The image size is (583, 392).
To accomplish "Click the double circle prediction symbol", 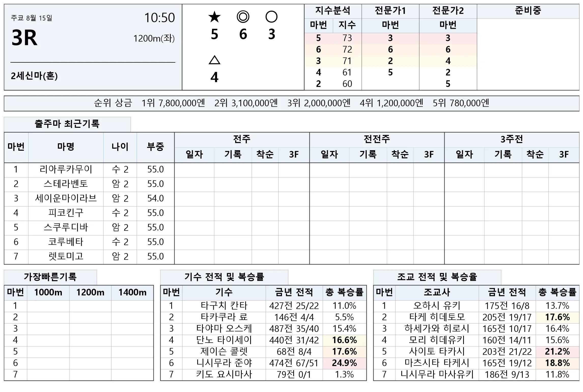I will (x=243, y=17).
